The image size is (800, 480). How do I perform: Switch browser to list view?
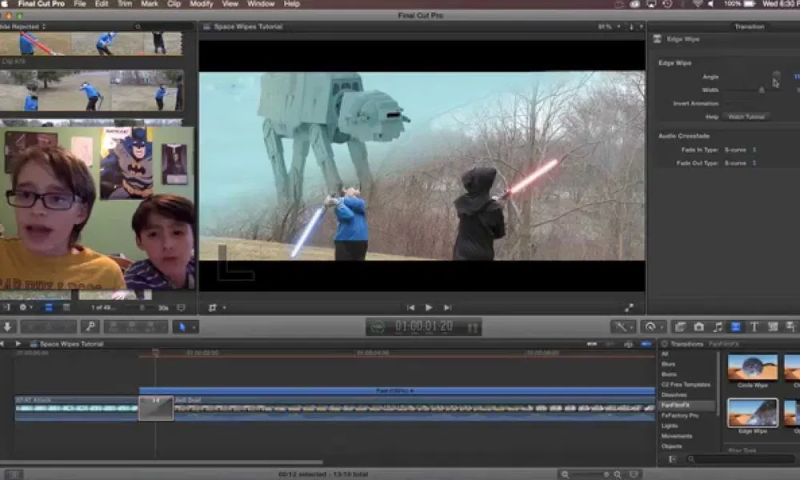tap(66, 308)
